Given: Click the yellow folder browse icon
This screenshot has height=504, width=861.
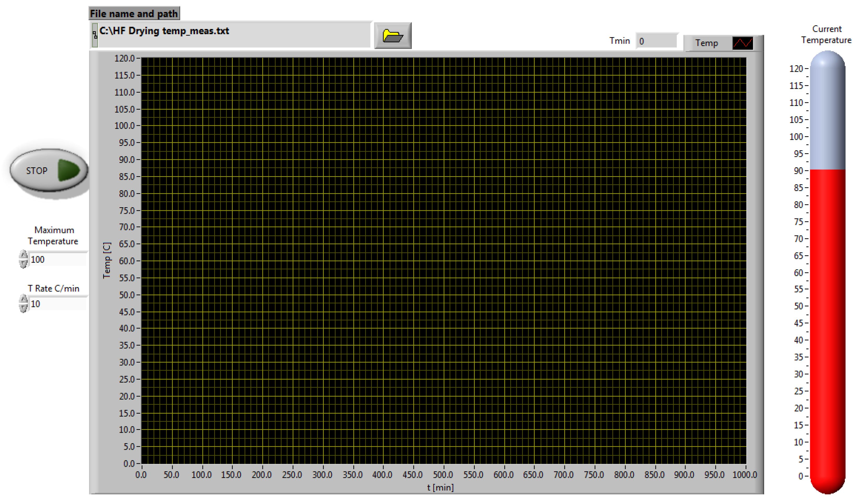Looking at the screenshot, I should (x=393, y=36).
